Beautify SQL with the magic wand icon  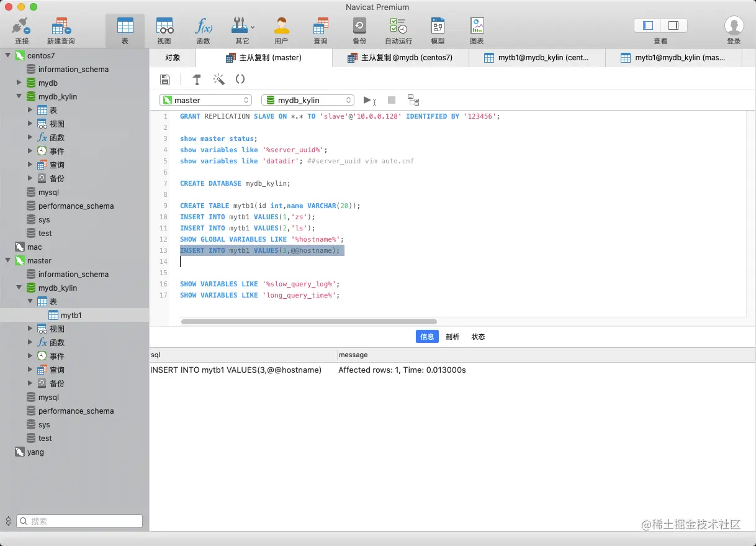[x=218, y=80]
